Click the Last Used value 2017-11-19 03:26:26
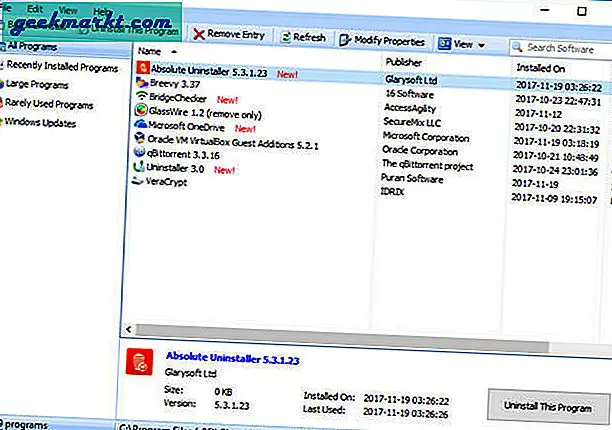612x430 pixels. click(x=406, y=413)
